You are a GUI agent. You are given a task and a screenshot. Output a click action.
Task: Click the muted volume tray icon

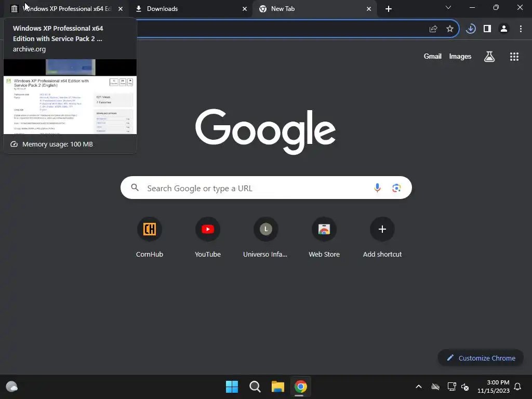coord(465,387)
